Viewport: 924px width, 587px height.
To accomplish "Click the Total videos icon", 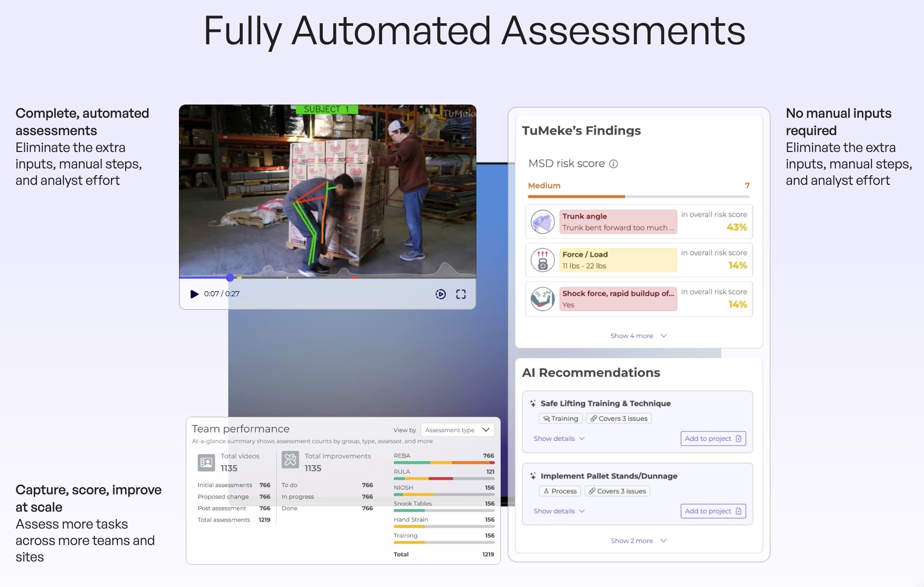I will pos(206,462).
